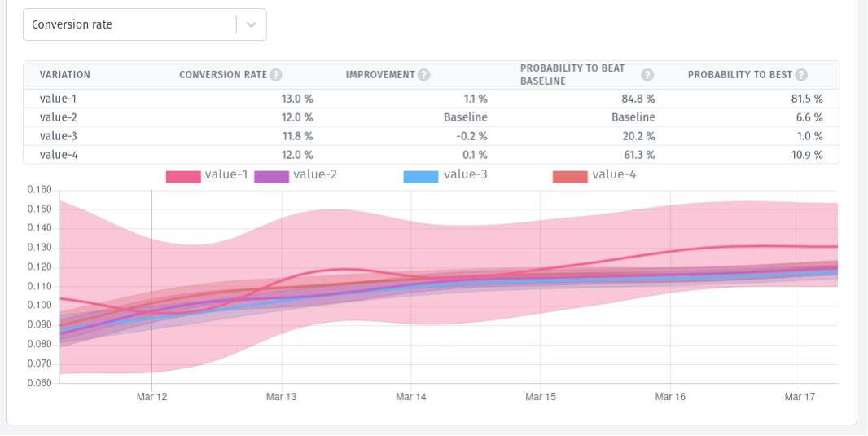Click the dropdown chevron arrow
The image size is (868, 436).
click(252, 24)
